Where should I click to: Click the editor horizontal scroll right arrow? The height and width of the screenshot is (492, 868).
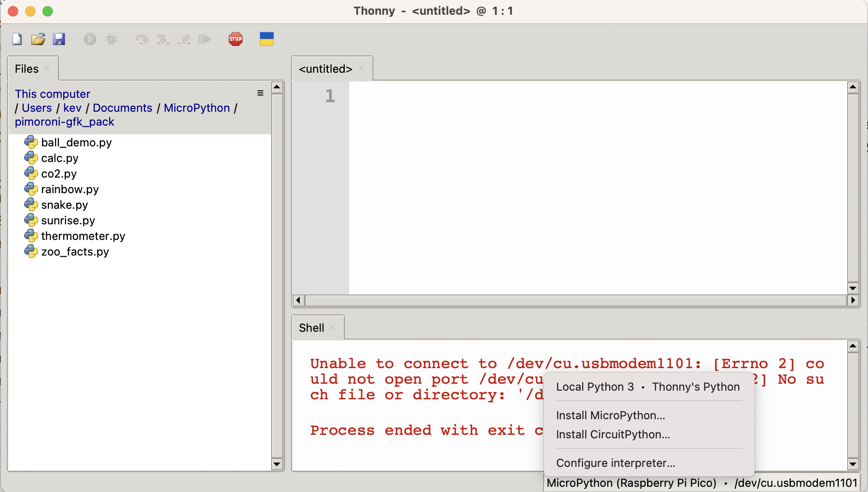(853, 300)
